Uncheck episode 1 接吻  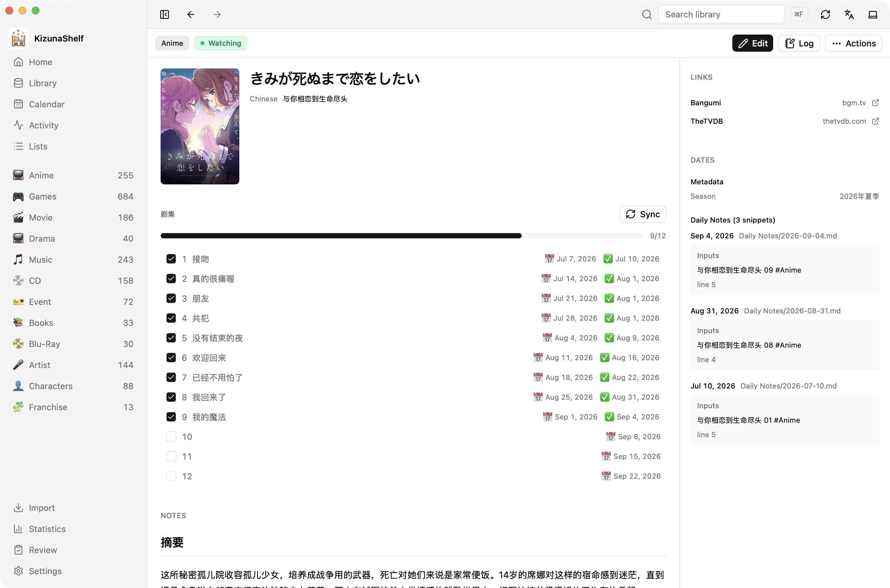171,259
